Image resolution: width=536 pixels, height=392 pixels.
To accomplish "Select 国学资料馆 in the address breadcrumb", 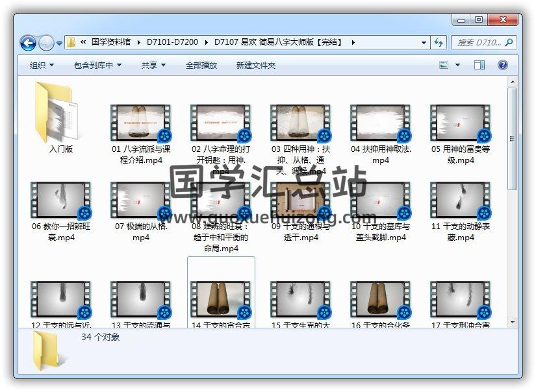I will tap(110, 42).
